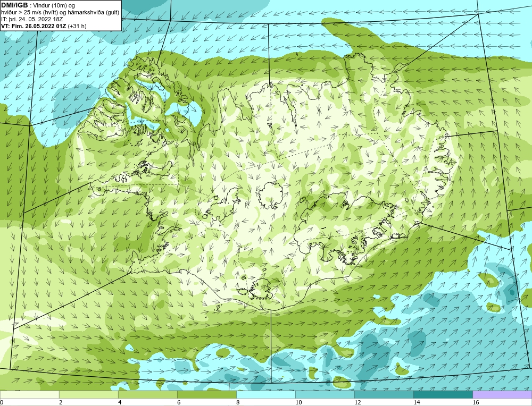This screenshot has height=406, width=532.
Task: Click the legend label '6'
Action: point(179,402)
